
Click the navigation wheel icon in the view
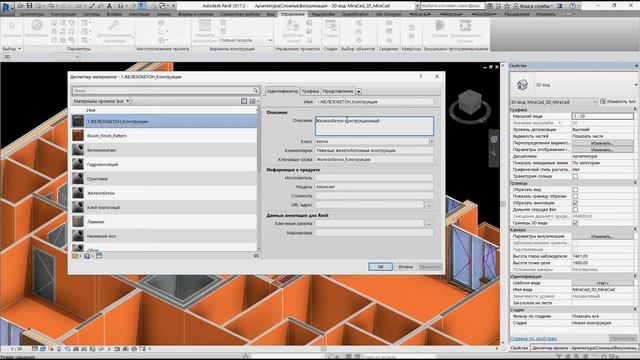pyautogui.click(x=494, y=140)
